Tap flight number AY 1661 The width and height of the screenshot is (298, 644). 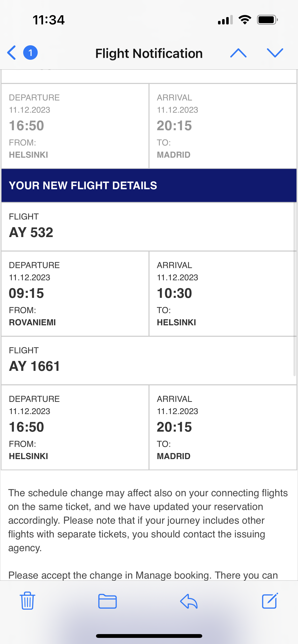(x=34, y=366)
